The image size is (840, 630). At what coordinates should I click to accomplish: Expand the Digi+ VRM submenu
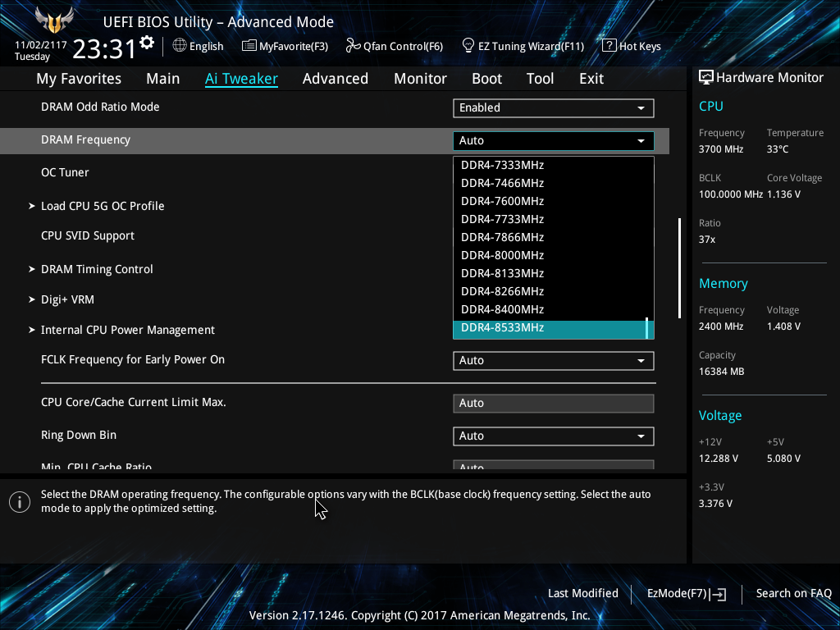[67, 300]
